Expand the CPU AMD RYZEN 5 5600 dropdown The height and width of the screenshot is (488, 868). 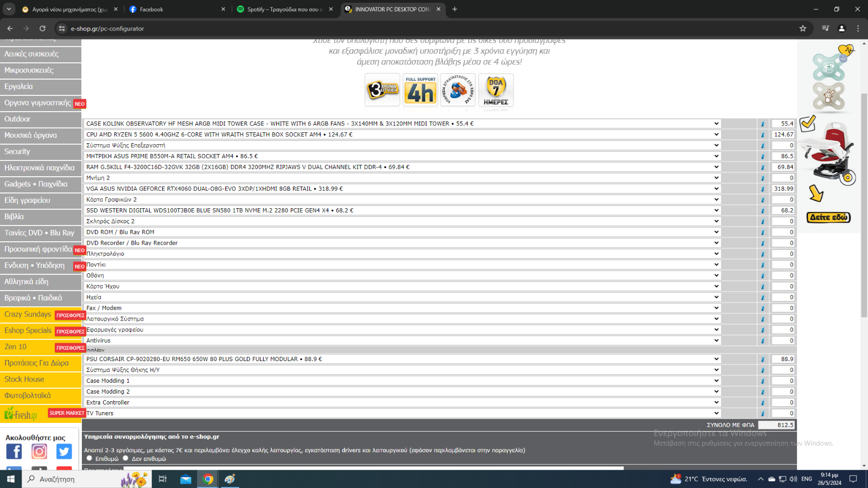click(x=402, y=134)
